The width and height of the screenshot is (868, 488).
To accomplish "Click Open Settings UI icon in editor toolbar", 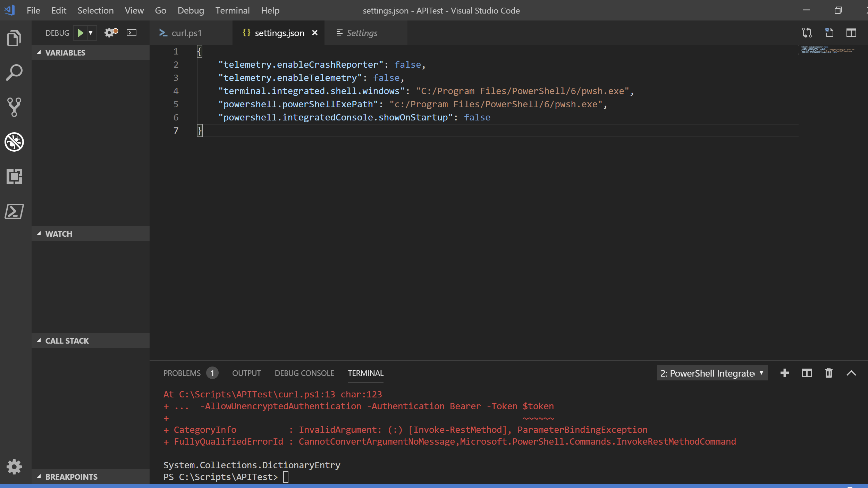I will [x=829, y=33].
